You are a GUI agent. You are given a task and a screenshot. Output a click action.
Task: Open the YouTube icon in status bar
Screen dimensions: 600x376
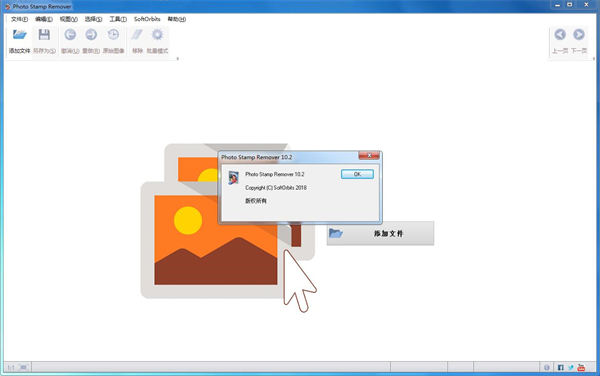point(581,368)
